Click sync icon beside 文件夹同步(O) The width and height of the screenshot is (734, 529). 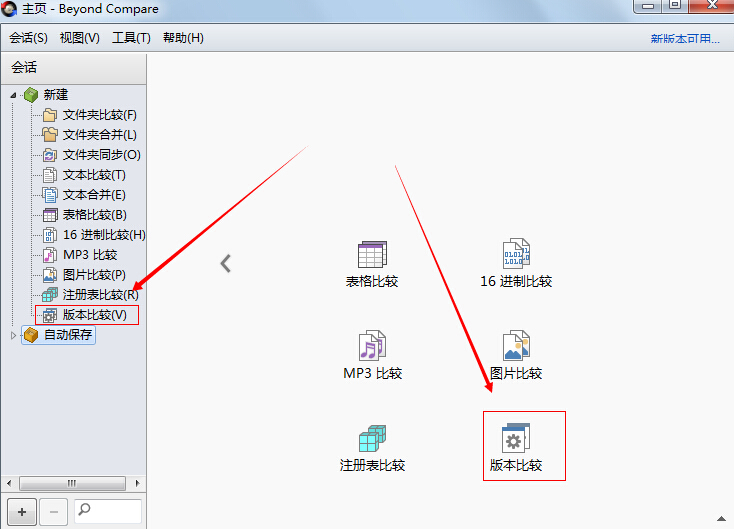tap(50, 155)
